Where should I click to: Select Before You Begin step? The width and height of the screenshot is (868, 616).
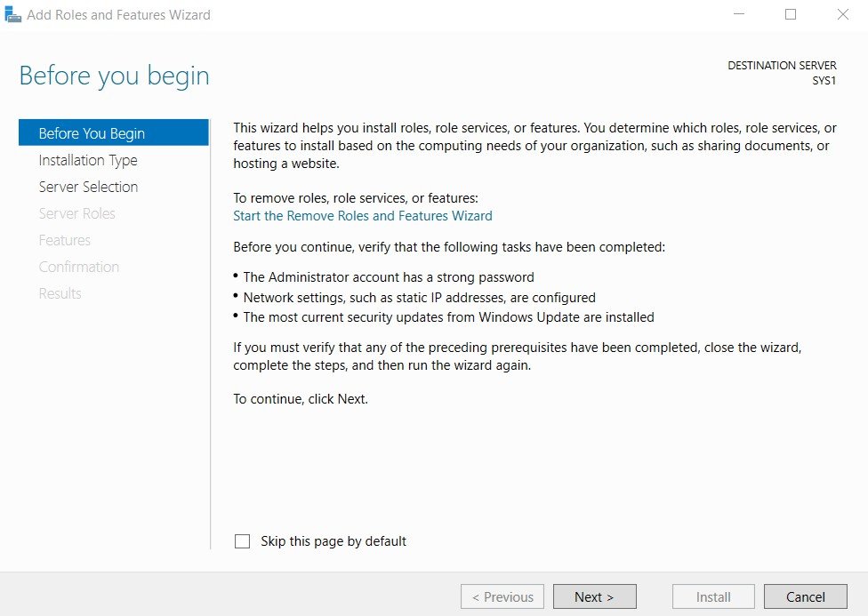[x=114, y=133]
